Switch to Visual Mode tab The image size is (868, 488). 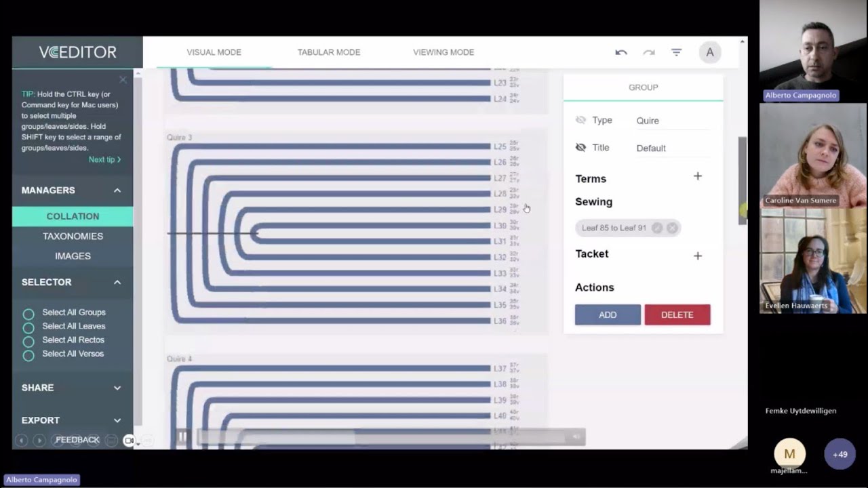tap(214, 52)
